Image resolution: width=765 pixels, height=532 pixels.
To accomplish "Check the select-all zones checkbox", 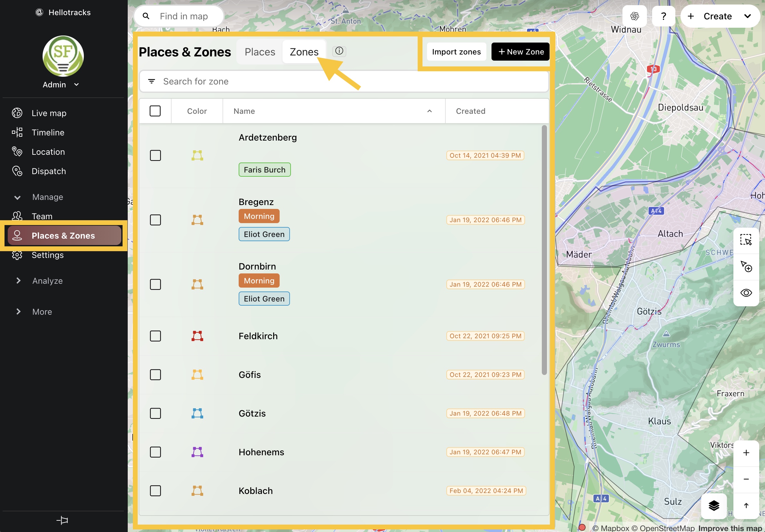I will coord(155,111).
